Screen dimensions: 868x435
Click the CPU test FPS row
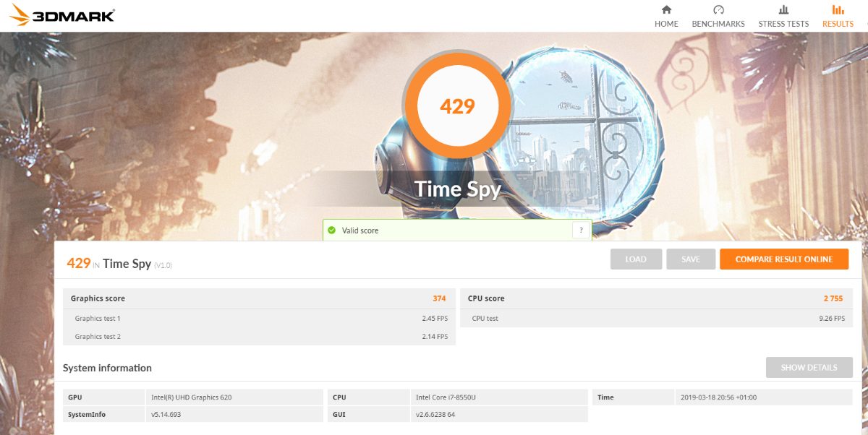point(656,319)
